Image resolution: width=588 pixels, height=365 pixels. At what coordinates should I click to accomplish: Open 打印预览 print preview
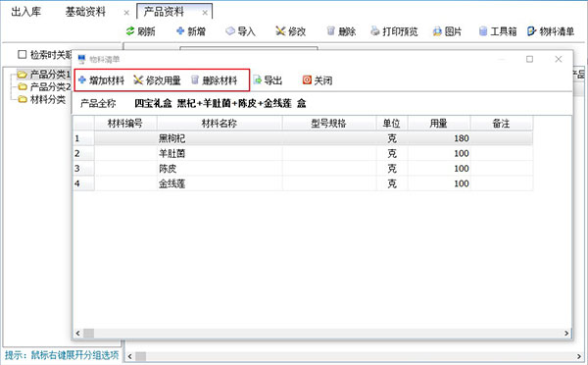[394, 31]
